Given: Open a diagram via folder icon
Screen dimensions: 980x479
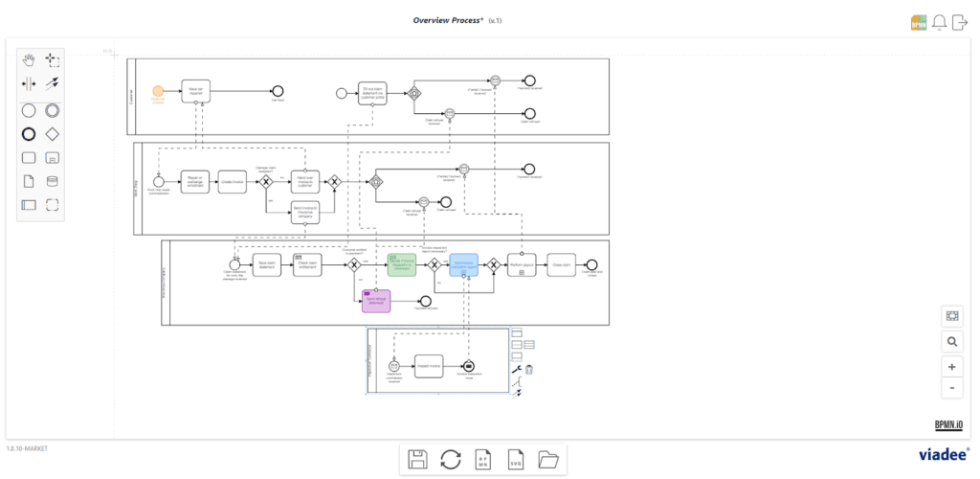Looking at the screenshot, I should tap(548, 460).
